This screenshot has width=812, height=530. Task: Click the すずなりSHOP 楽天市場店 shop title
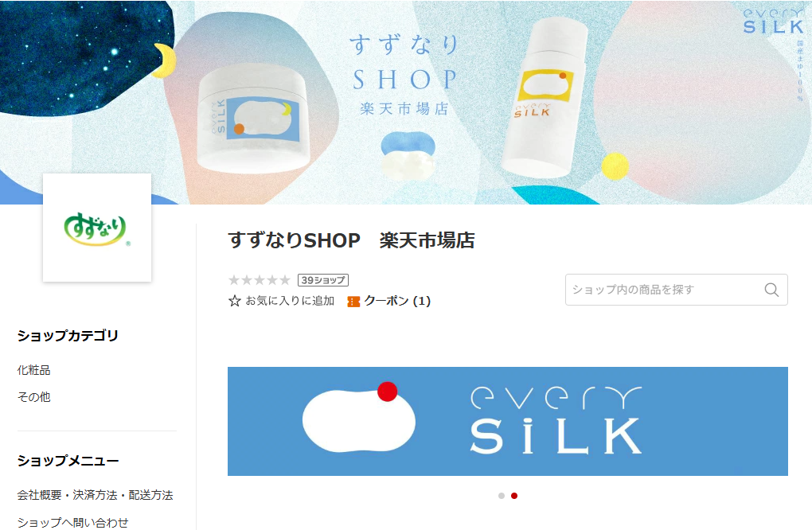tap(351, 240)
